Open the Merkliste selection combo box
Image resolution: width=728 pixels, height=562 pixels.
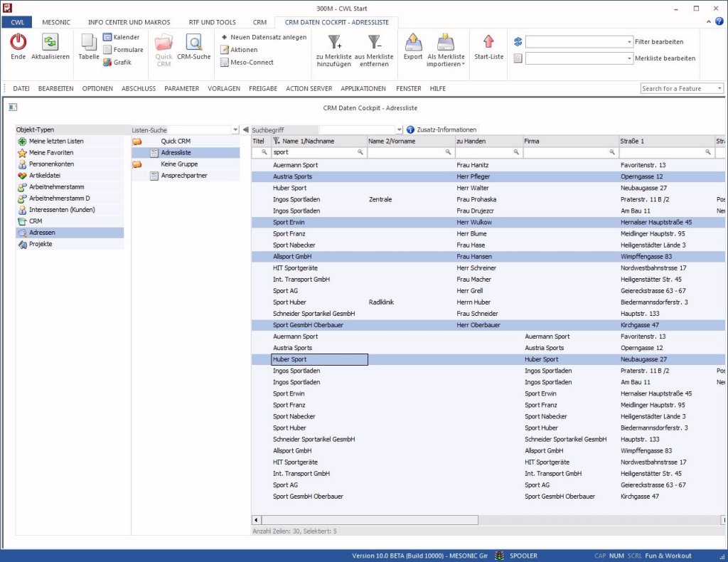click(x=579, y=58)
